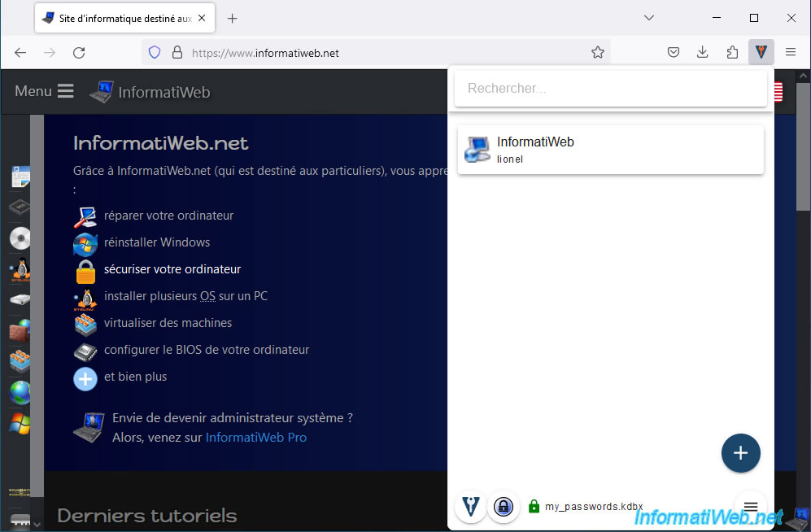Image resolution: width=811 pixels, height=532 pixels.
Task: Click the CD disc icon in left sidebar
Action: click(20, 238)
